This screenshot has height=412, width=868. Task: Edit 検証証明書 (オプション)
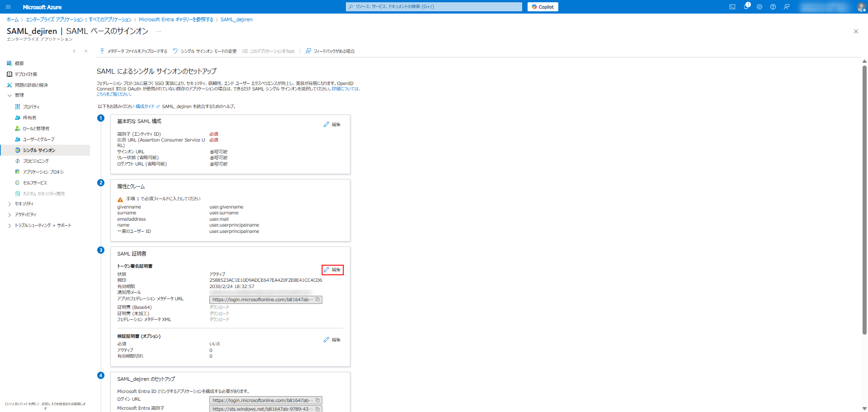click(x=332, y=340)
